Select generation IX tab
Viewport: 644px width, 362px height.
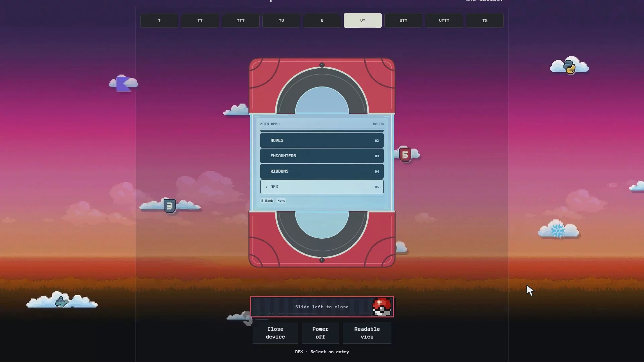485,20
